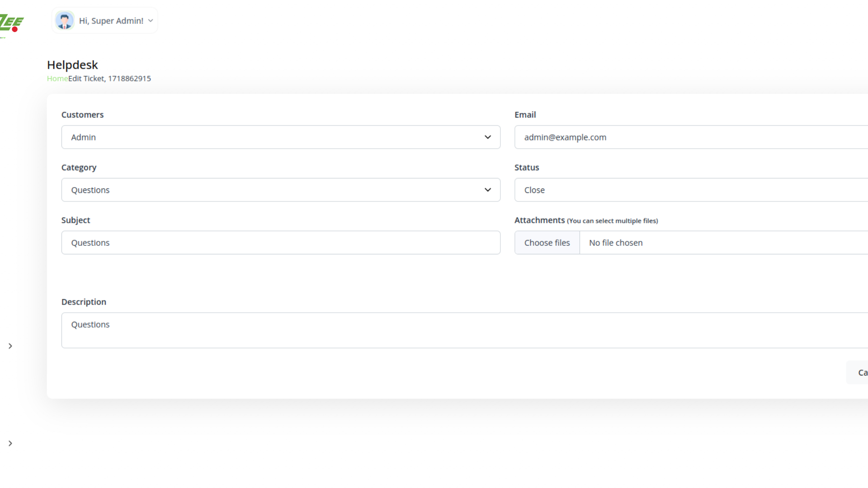This screenshot has height=488, width=868.
Task: Expand the lower sidebar chevron arrow
Action: [x=10, y=444]
